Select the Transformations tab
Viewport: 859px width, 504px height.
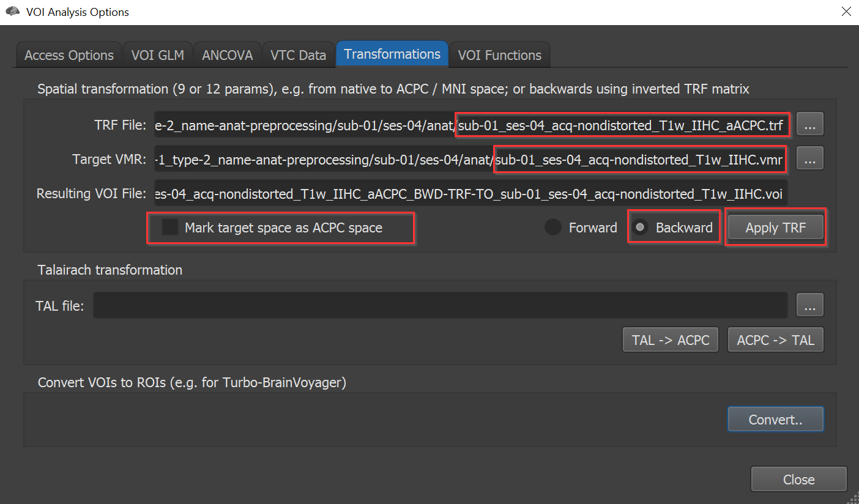[x=392, y=54]
